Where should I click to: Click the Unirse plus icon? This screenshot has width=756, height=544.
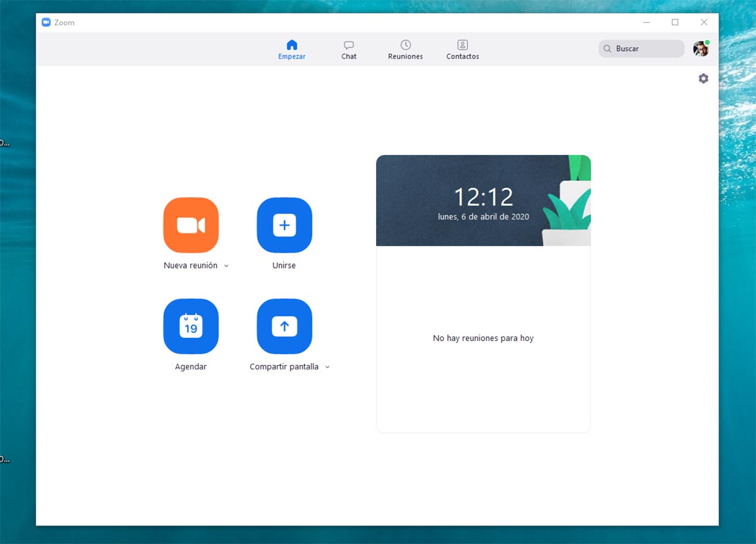284,225
